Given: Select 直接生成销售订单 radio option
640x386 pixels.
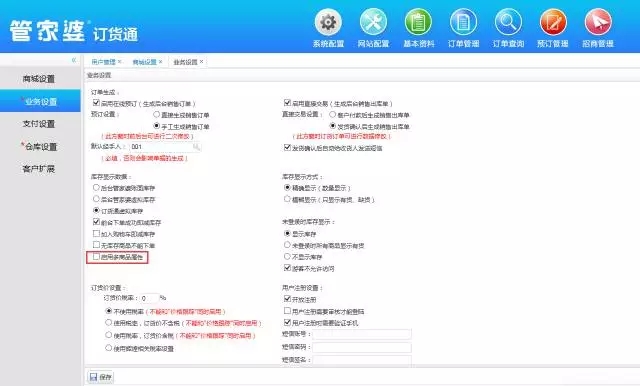Looking at the screenshot, I should coord(156,115).
